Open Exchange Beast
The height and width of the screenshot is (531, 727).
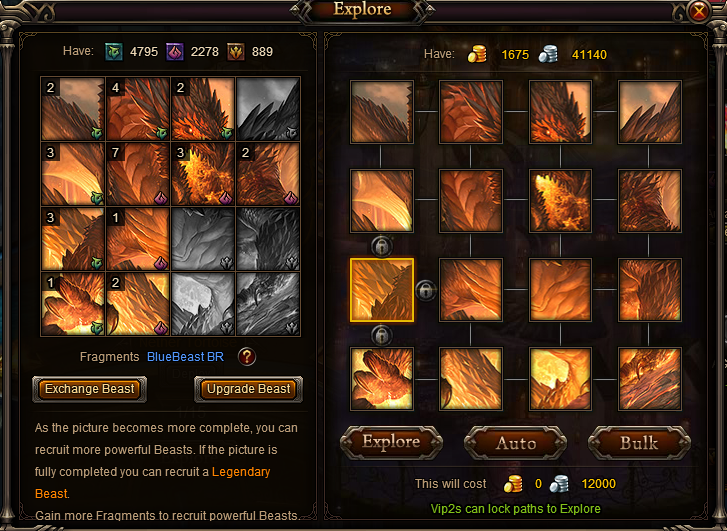tap(89, 389)
